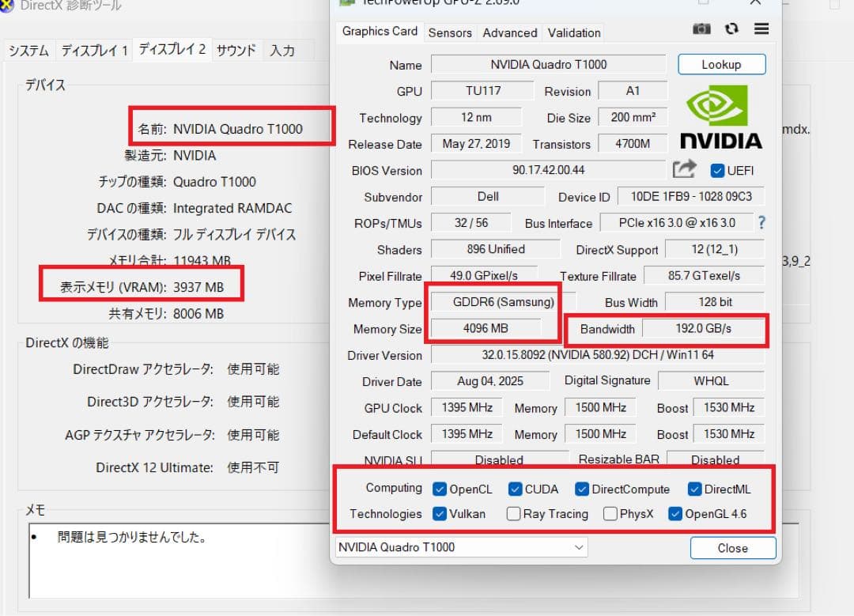Click the Close button in GPU-Z

732,548
